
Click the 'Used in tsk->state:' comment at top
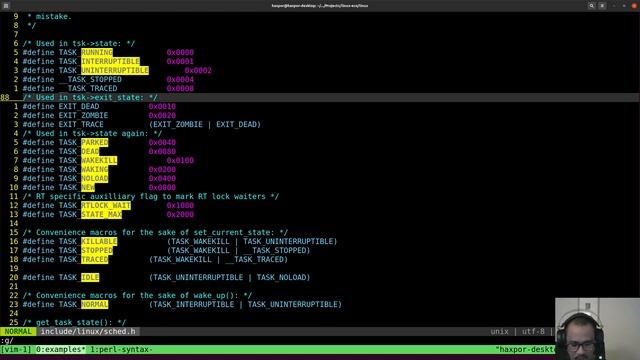click(x=79, y=43)
